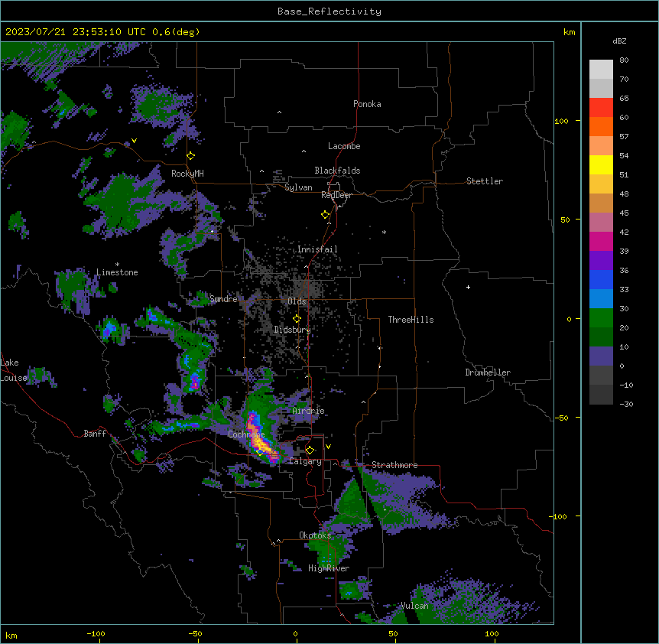Select the Vulcan label

(415, 606)
